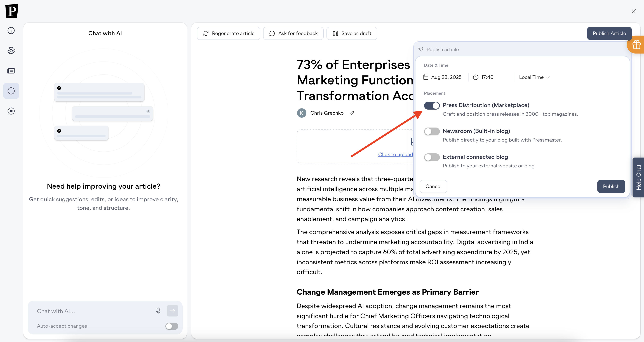Click the Change Management Emerges as Primary Barrier heading
The image size is (644, 342).
click(387, 292)
